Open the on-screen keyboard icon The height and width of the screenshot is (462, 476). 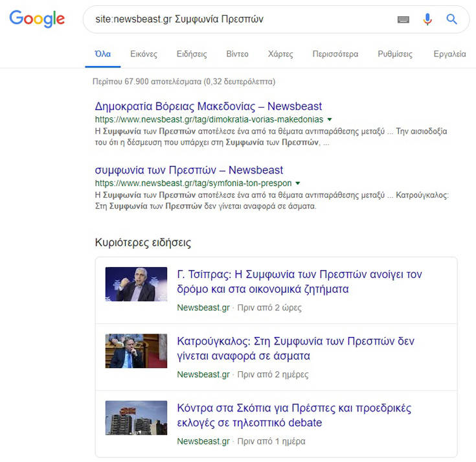click(x=403, y=19)
